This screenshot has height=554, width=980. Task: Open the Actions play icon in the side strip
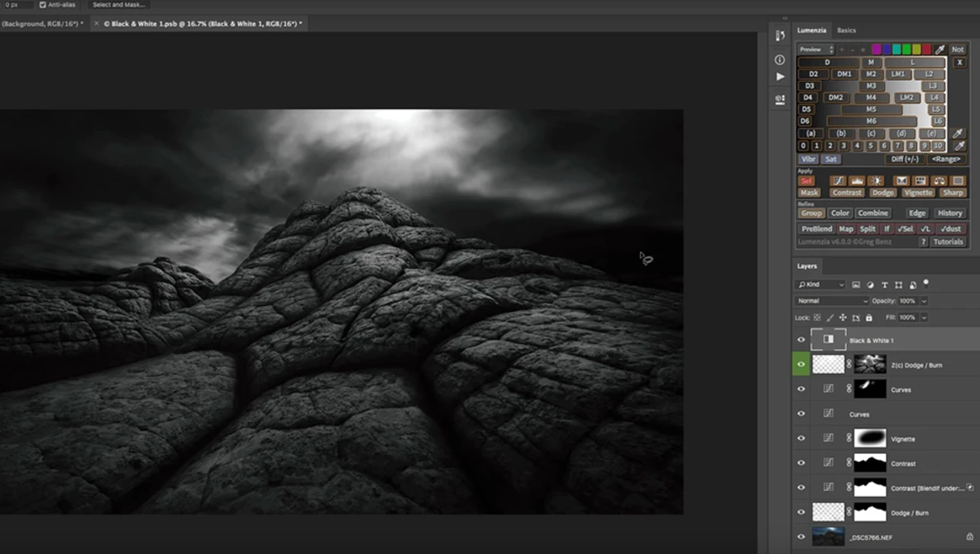(780, 77)
